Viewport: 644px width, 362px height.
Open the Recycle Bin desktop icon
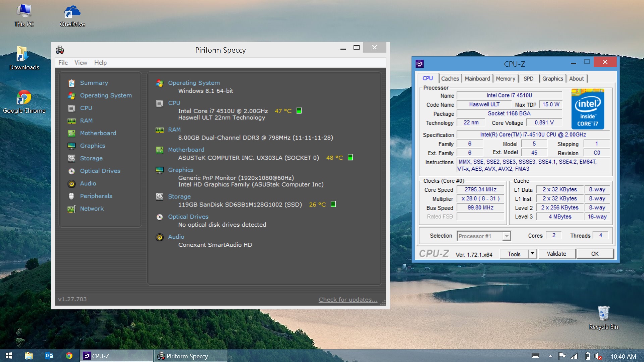pos(603,318)
